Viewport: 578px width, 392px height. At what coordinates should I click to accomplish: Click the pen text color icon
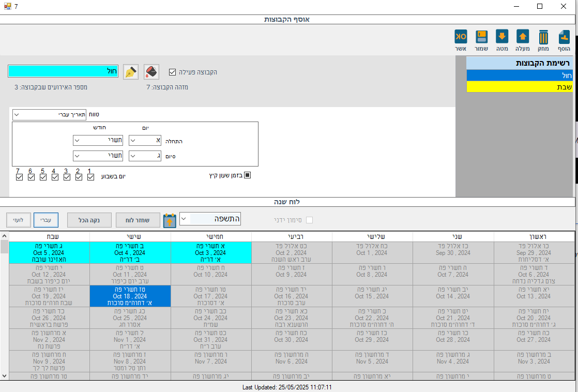pos(131,72)
